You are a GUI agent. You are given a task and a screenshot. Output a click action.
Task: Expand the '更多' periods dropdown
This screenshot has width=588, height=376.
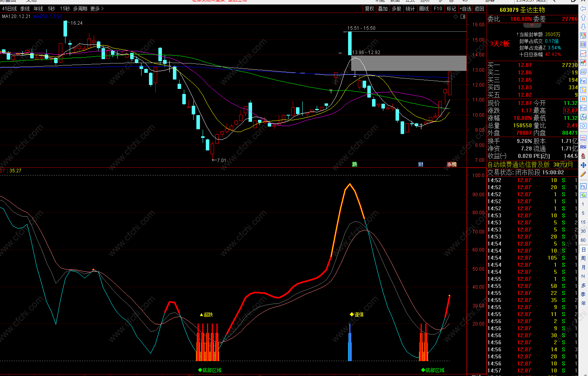point(97,9)
